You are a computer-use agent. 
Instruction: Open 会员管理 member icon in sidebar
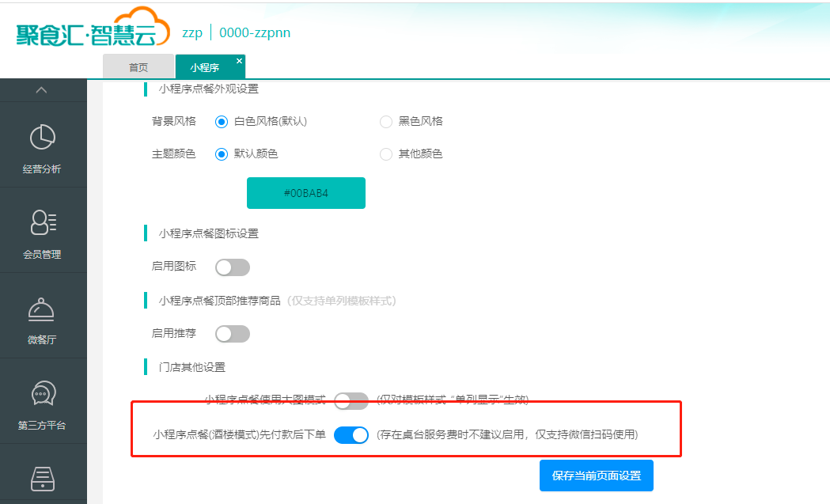pos(43,223)
